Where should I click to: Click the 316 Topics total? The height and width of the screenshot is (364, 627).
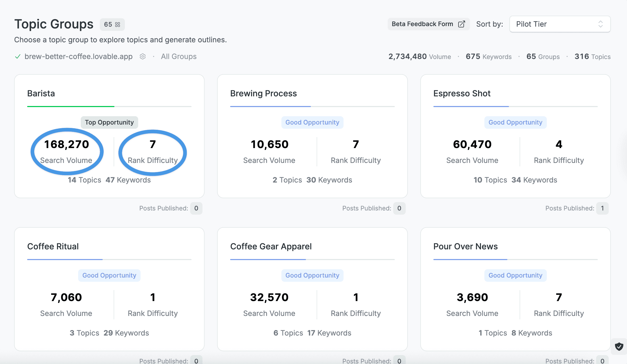click(593, 56)
